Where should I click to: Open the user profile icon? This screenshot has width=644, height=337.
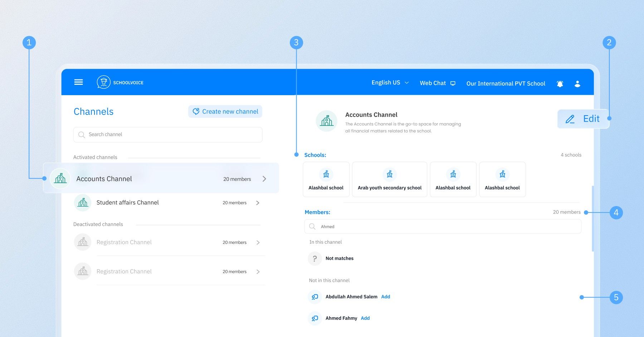coord(577,84)
